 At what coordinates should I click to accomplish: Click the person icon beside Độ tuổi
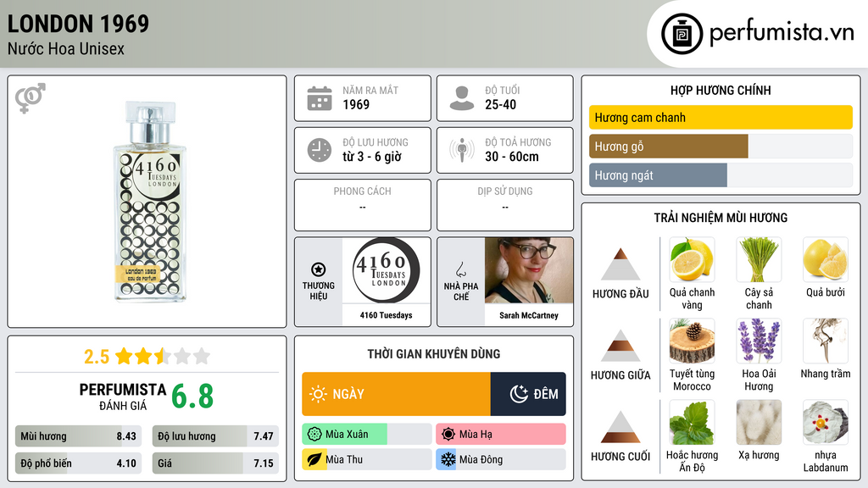(462, 98)
